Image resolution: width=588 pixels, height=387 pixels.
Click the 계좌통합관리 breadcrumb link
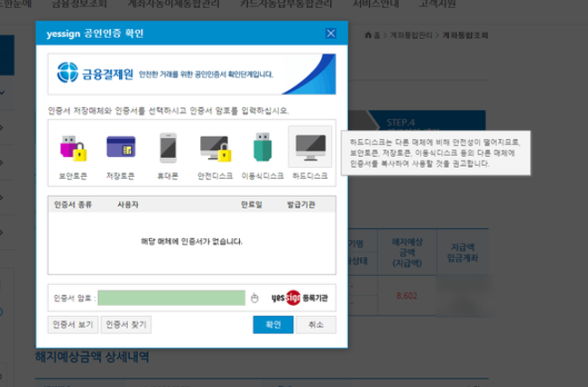coord(411,35)
